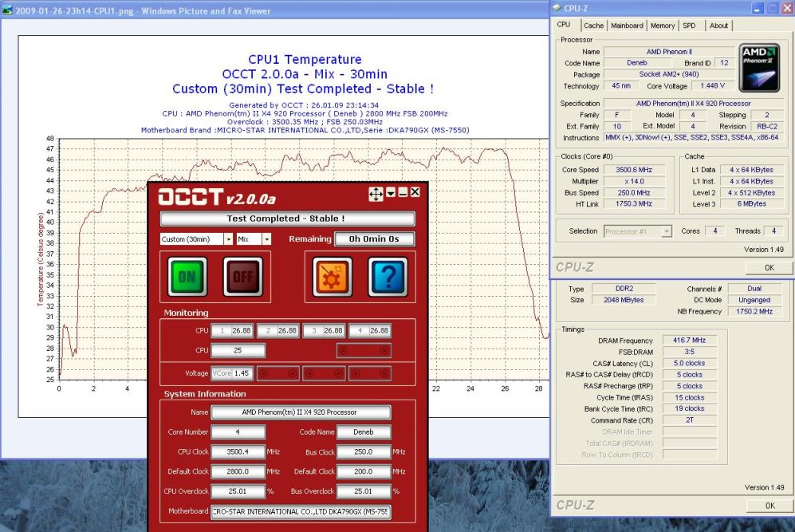Click the FSB:DRAM ratio value 3:5

click(x=690, y=352)
